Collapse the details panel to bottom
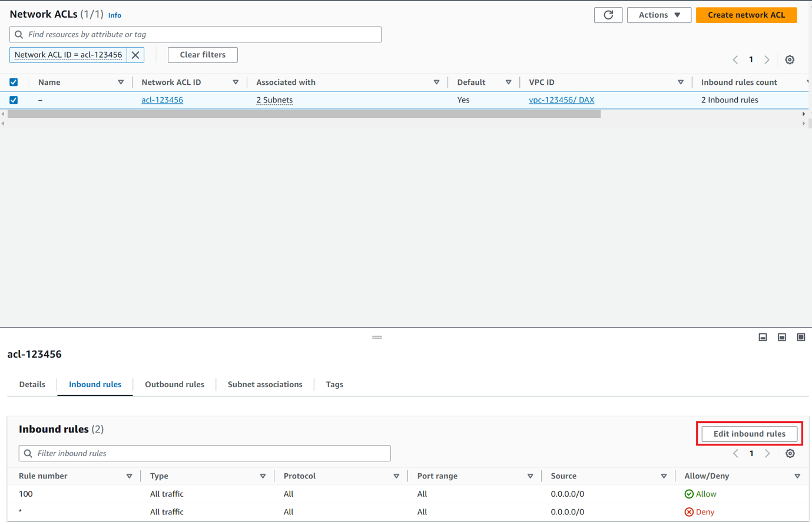This screenshot has width=812, height=525. tap(763, 337)
